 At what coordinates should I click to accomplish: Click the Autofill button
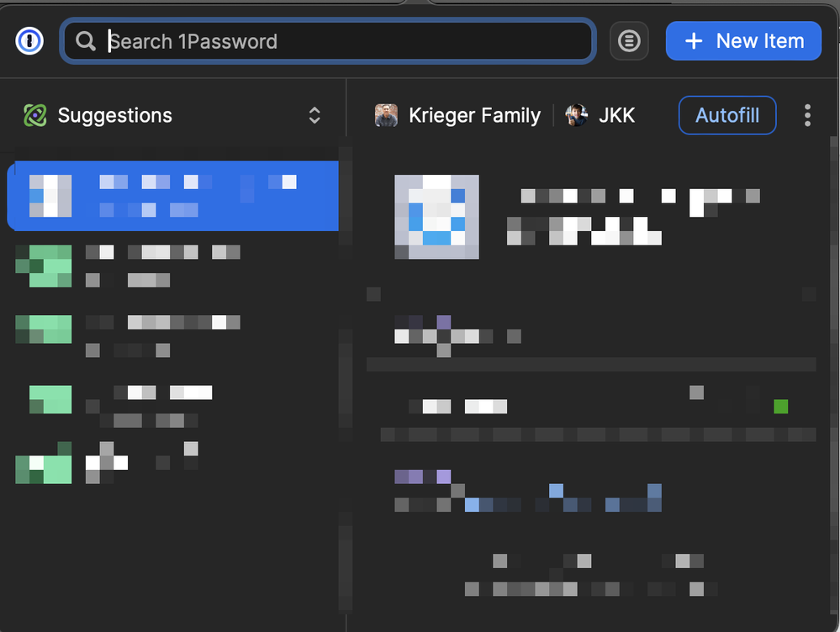(727, 115)
